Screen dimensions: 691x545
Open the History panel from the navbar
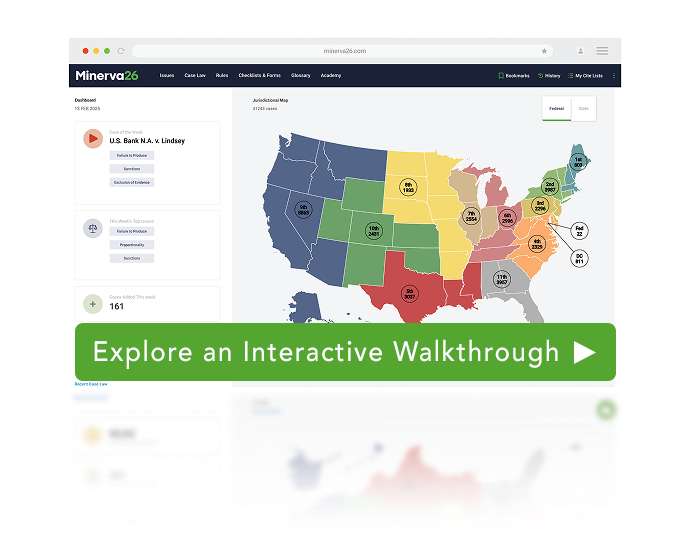pyautogui.click(x=550, y=76)
